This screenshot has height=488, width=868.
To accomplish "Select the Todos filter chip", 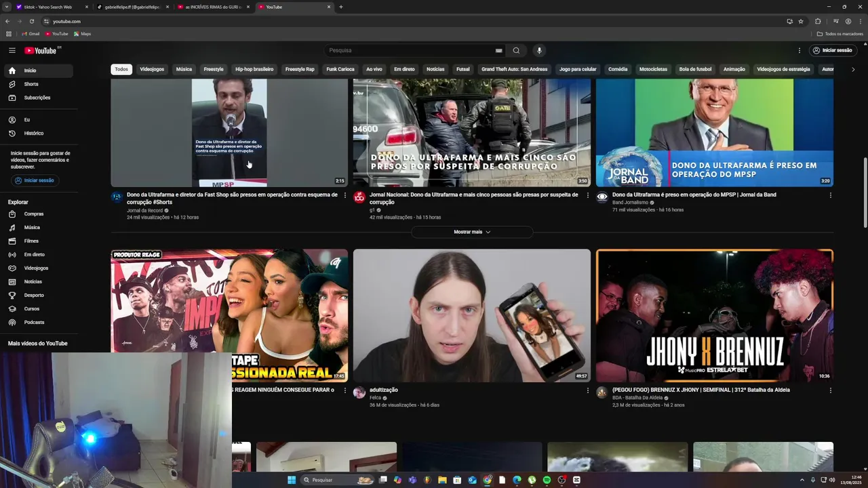I will pyautogui.click(x=121, y=69).
